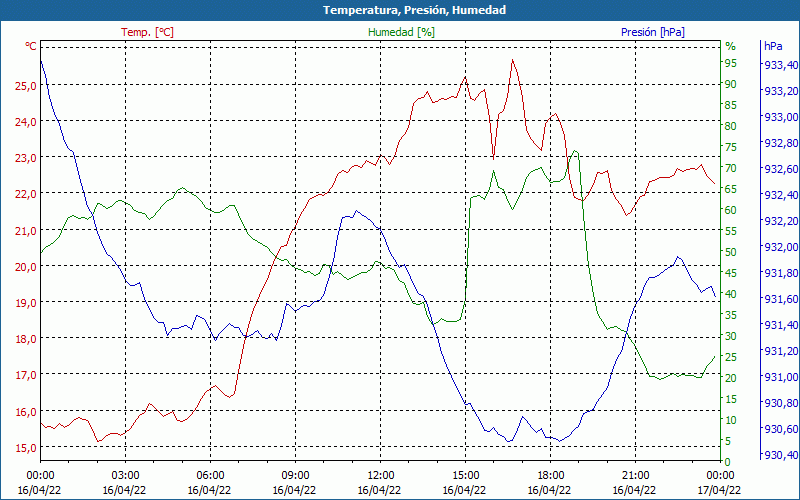
Task: Click the 45 humidity axis value
Action: coord(731,273)
